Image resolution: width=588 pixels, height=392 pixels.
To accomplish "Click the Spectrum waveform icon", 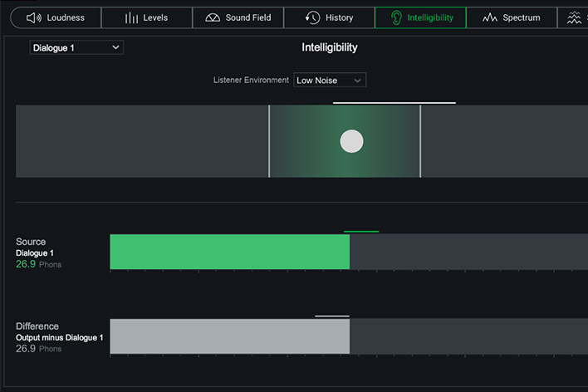I will (x=490, y=17).
